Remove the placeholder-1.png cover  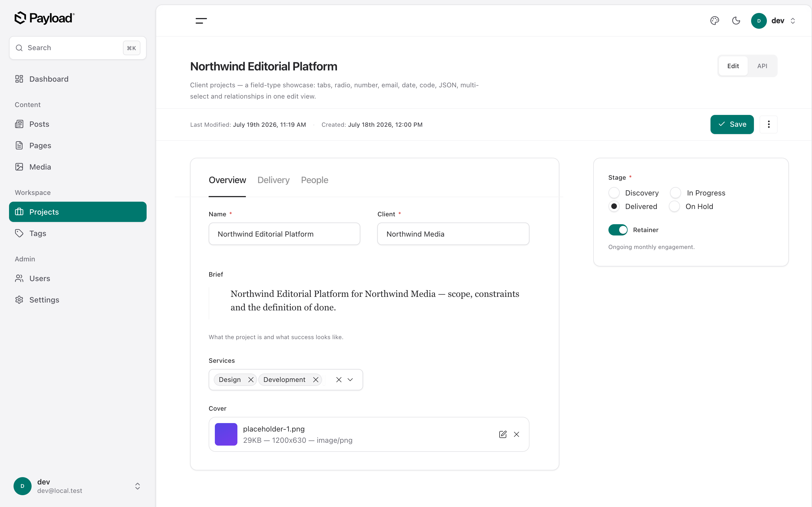click(x=517, y=434)
